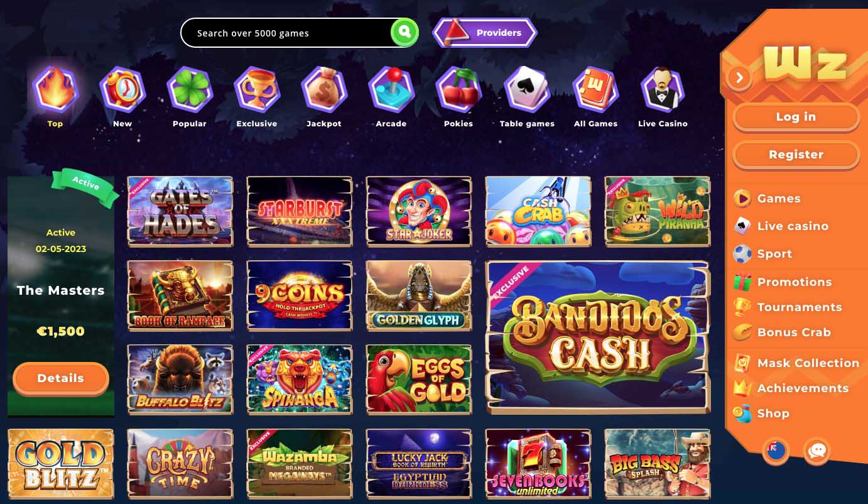Screen dimensions: 868x504
Task: Open the Providers filter dropdown
Action: (x=485, y=33)
